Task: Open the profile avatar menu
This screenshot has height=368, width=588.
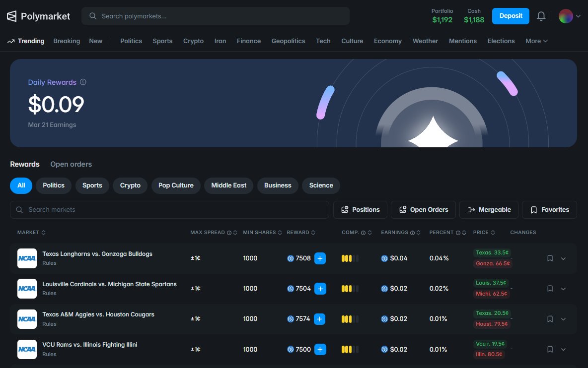Action: point(566,16)
